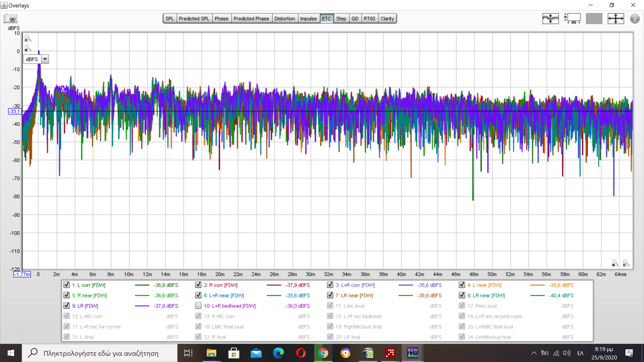
Task: Switch to the SPL tab
Action: pos(170,18)
